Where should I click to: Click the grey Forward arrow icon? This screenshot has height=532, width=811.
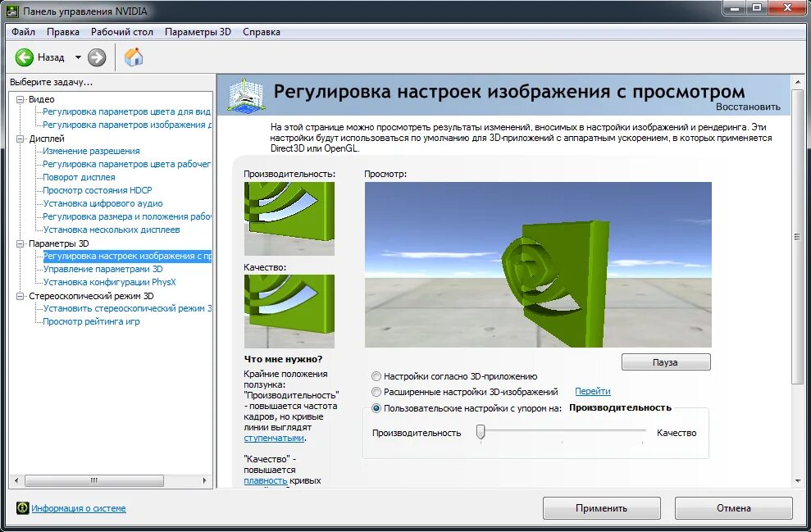tap(97, 57)
